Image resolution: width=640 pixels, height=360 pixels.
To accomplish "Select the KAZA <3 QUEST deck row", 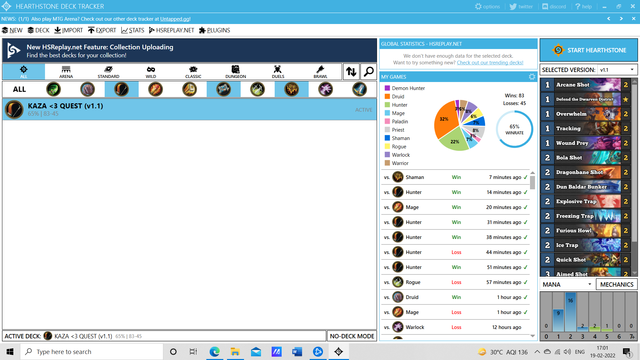I will pos(189,109).
